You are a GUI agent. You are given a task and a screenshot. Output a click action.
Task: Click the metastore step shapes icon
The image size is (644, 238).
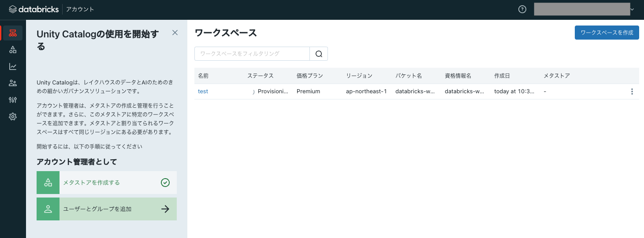(x=48, y=183)
